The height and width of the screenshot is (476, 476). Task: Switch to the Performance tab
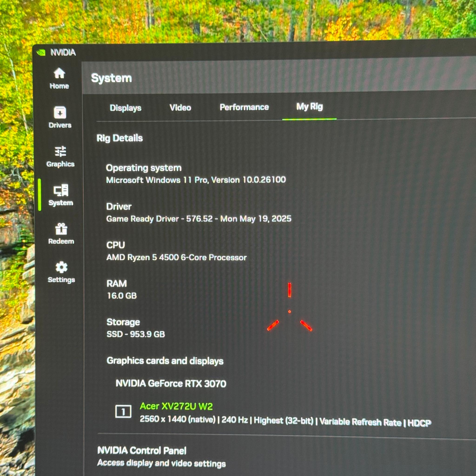tap(244, 107)
